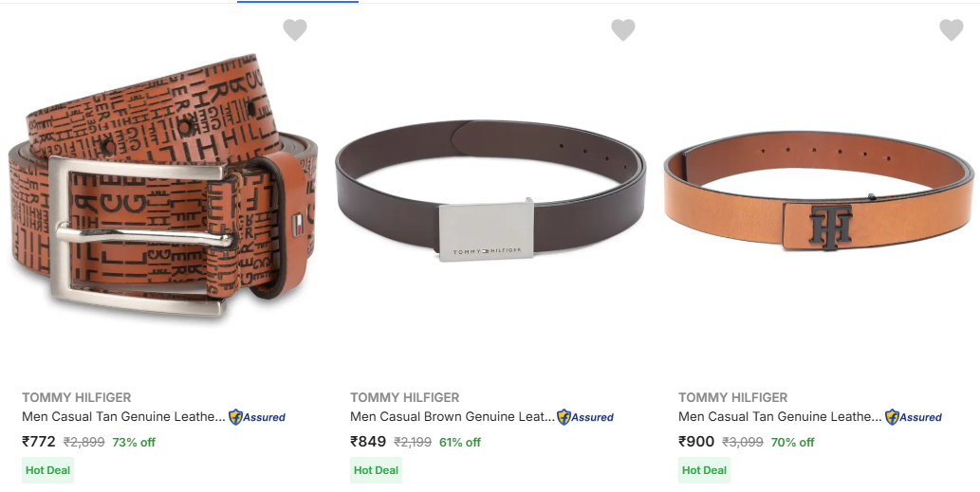Add the brown belt to wishlist
Viewport: 980px width, 492px height.
(x=623, y=30)
